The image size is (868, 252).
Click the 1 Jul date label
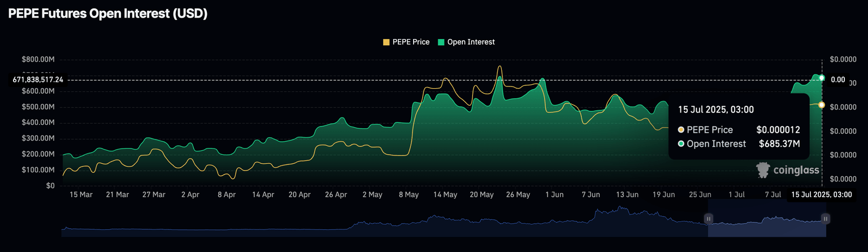coord(736,194)
